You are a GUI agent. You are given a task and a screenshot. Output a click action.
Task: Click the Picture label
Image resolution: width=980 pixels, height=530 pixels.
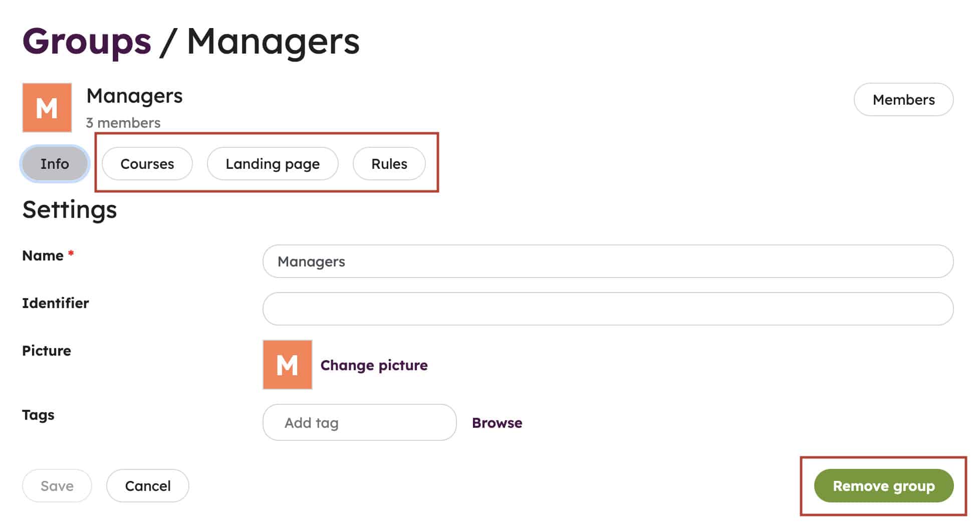pos(47,351)
